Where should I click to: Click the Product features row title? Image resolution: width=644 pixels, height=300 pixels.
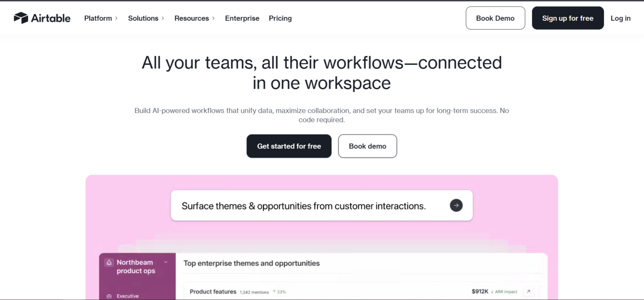(213, 292)
